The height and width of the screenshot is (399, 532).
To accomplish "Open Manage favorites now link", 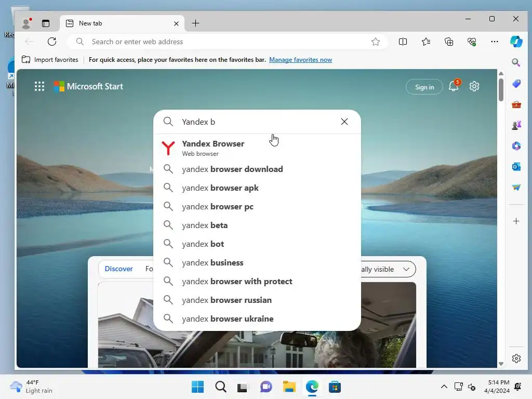I will pyautogui.click(x=300, y=60).
